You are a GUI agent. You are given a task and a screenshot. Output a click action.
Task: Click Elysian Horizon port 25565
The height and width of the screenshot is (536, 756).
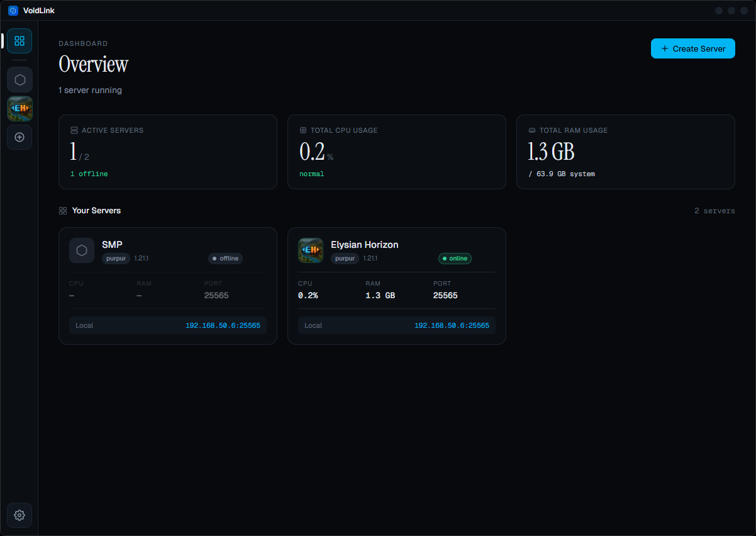click(445, 295)
